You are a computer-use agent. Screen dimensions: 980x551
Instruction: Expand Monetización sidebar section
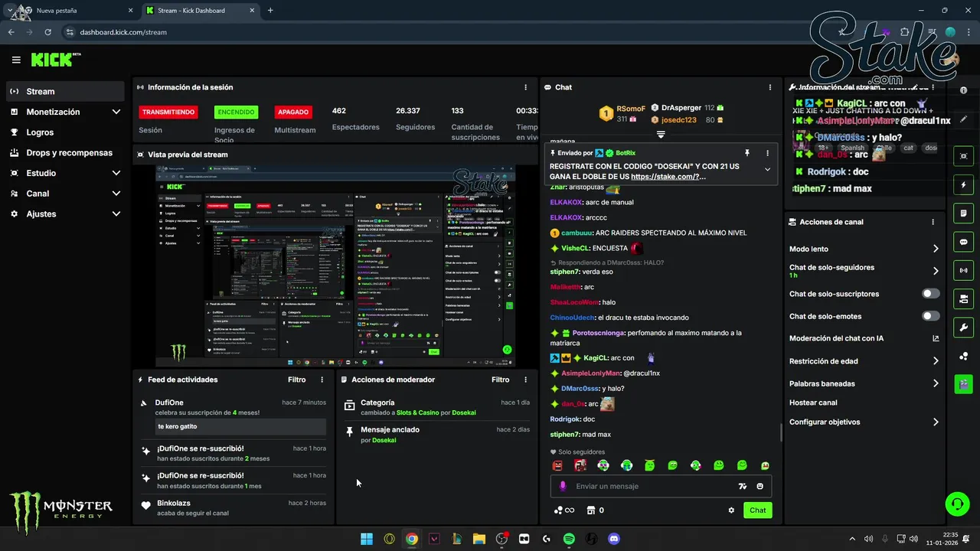click(65, 112)
